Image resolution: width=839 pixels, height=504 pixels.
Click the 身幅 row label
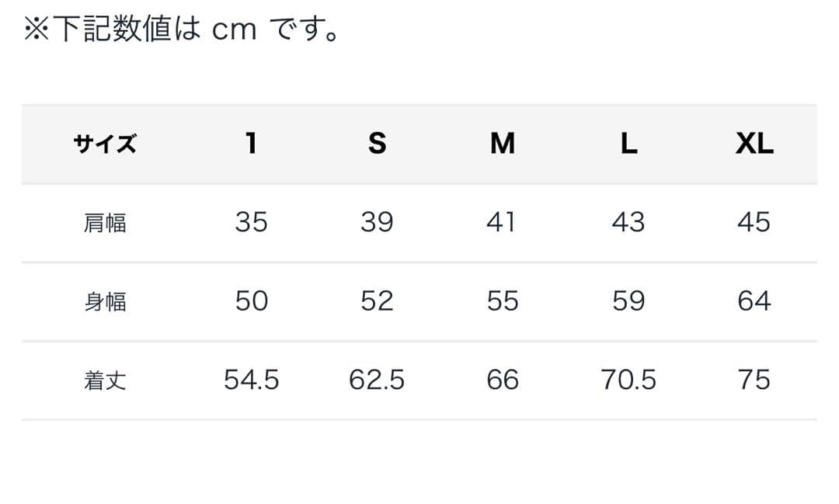tap(105, 302)
